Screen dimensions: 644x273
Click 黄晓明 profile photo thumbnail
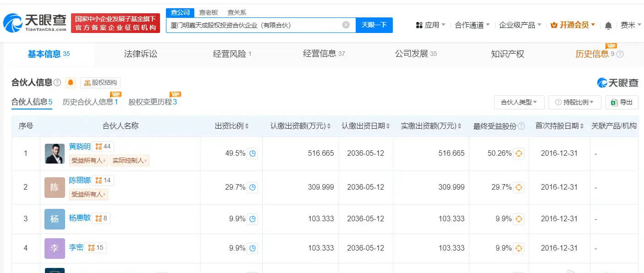click(x=55, y=153)
